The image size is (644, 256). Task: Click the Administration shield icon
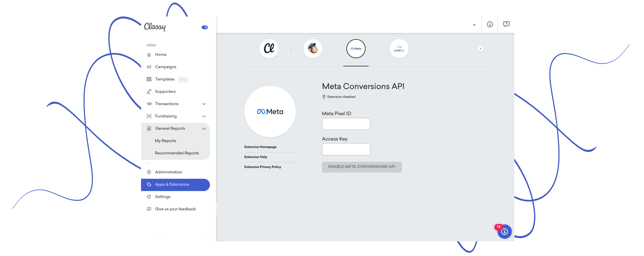(x=149, y=172)
